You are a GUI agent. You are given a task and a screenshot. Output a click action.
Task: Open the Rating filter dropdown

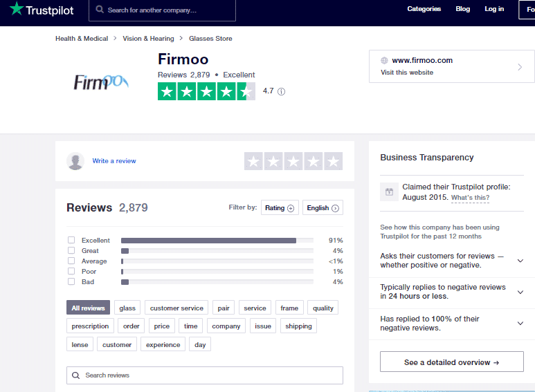tap(279, 208)
